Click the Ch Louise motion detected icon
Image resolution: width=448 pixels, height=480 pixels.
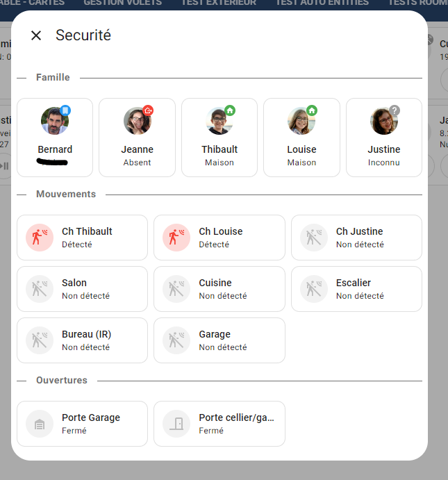[x=176, y=238]
